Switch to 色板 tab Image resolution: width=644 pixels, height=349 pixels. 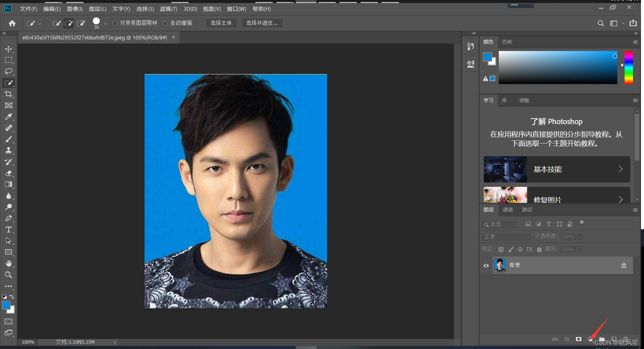point(507,42)
